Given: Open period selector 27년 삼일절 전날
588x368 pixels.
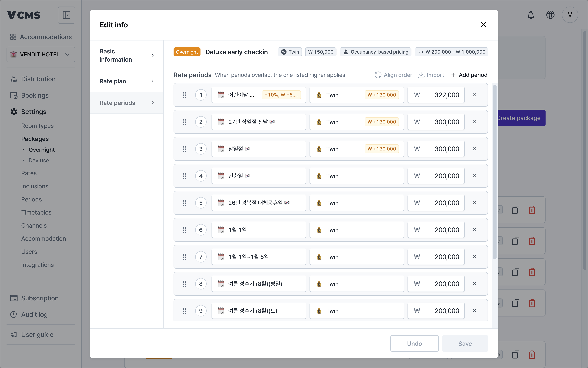Looking at the screenshot, I should coord(259,122).
